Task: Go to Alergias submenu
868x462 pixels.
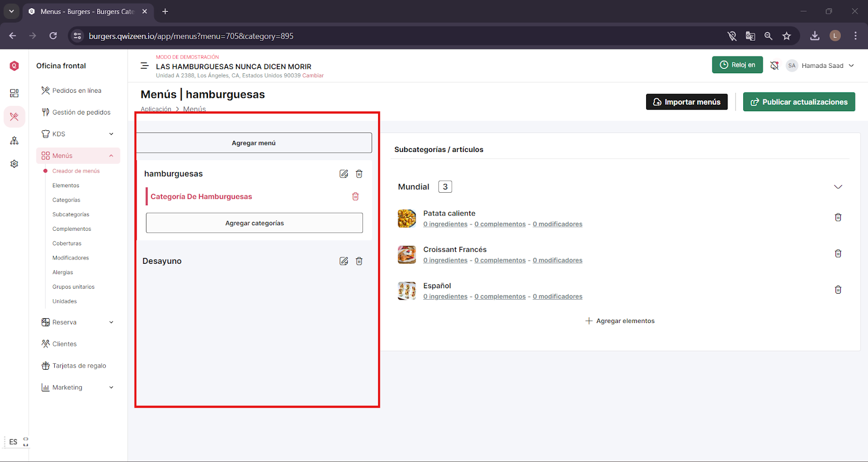Action: pos(62,273)
